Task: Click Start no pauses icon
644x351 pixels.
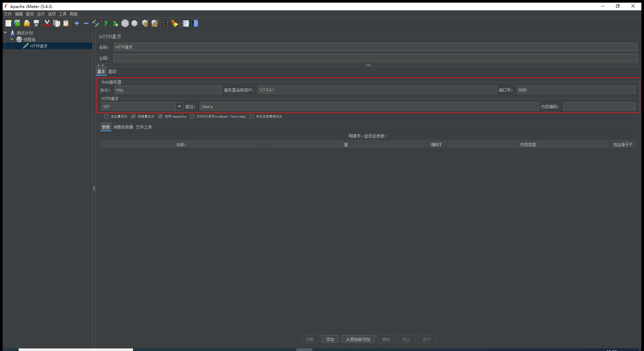Action: pos(115,23)
